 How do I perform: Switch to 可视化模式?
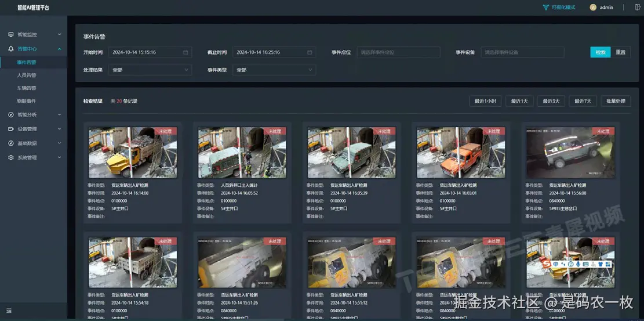[x=559, y=8]
